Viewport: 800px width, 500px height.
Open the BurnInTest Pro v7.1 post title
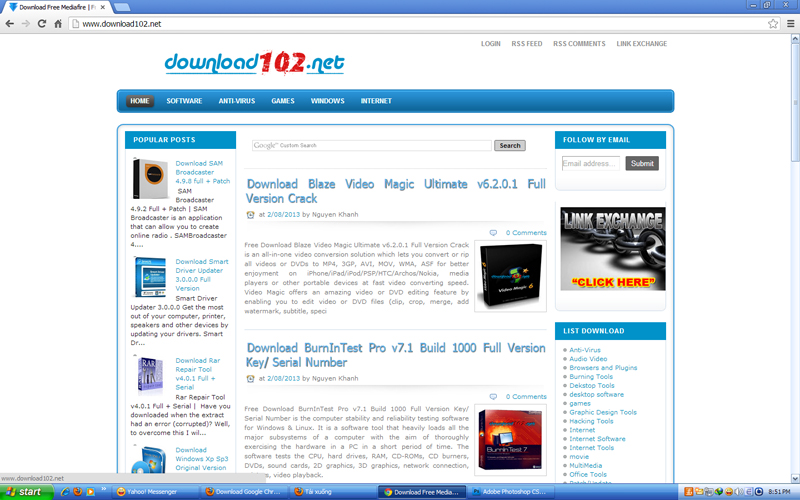396,355
